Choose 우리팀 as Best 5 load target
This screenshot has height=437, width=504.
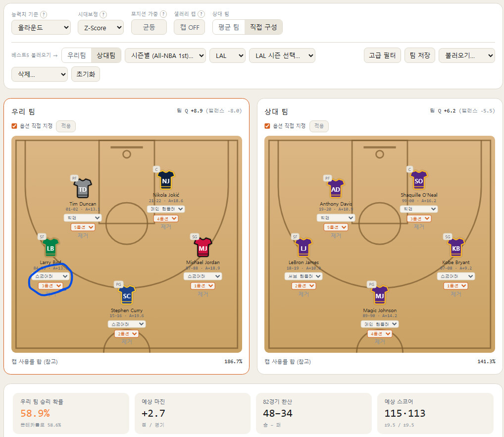click(77, 55)
